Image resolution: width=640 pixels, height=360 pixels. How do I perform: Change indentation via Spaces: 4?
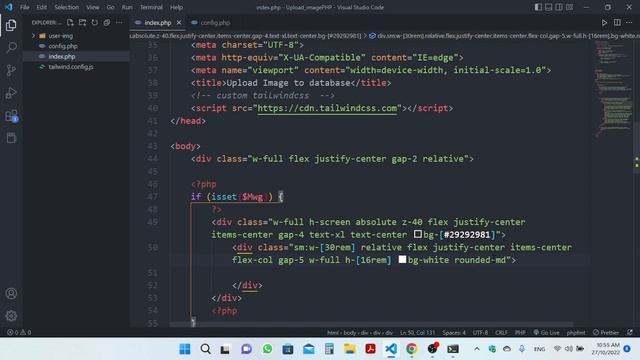click(454, 332)
